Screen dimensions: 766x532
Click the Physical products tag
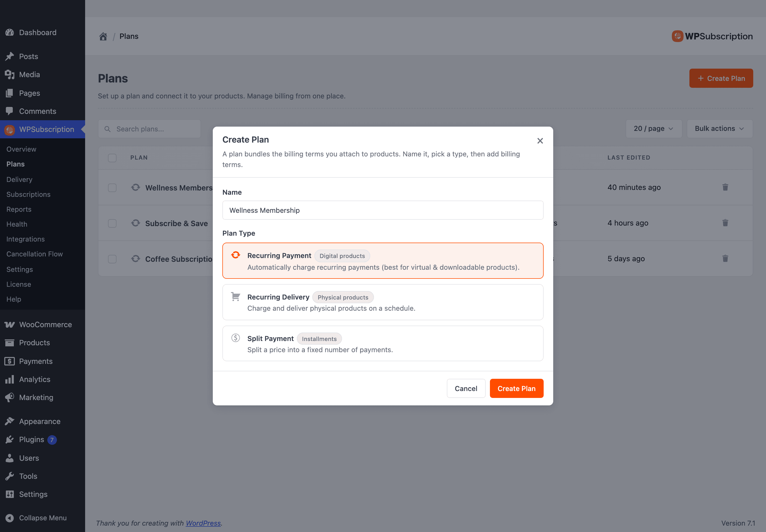tap(343, 297)
